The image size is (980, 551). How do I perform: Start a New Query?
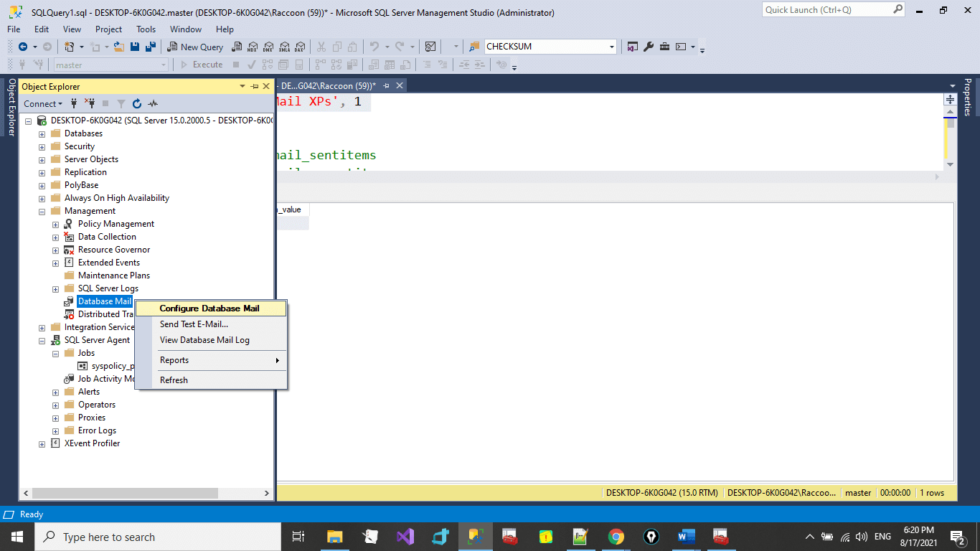pos(195,47)
